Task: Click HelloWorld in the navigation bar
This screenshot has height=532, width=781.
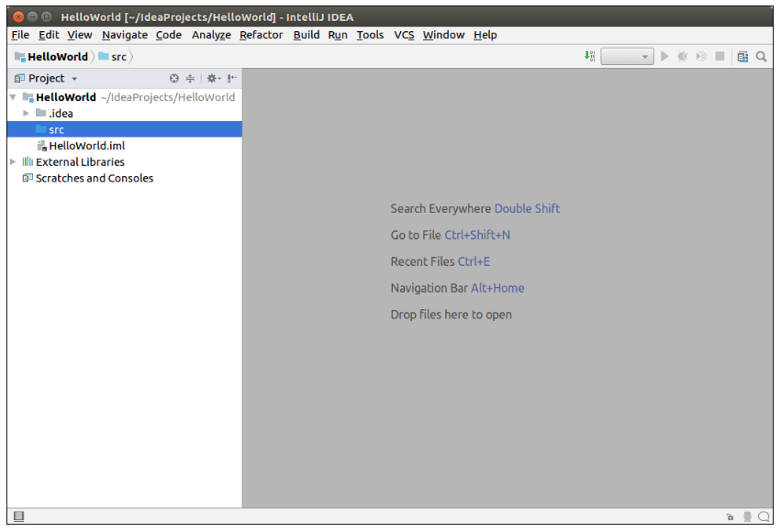Action: click(x=51, y=57)
